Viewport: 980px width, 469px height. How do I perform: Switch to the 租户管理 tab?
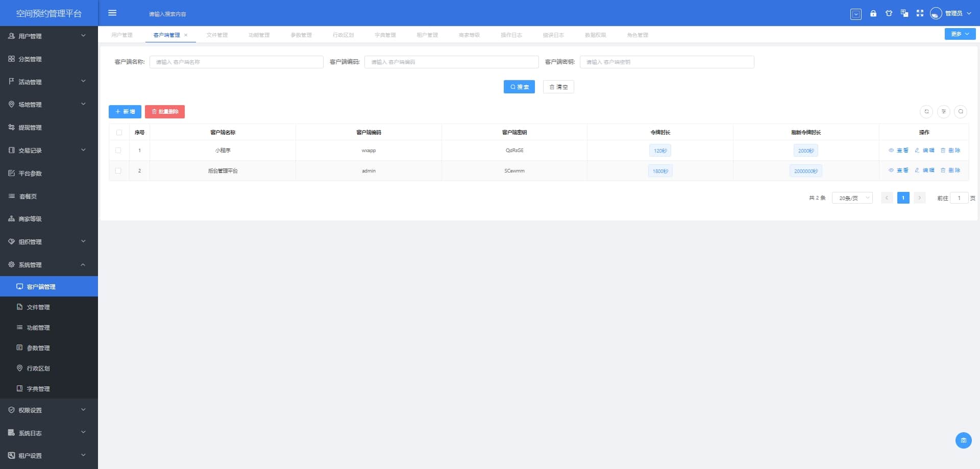point(427,35)
